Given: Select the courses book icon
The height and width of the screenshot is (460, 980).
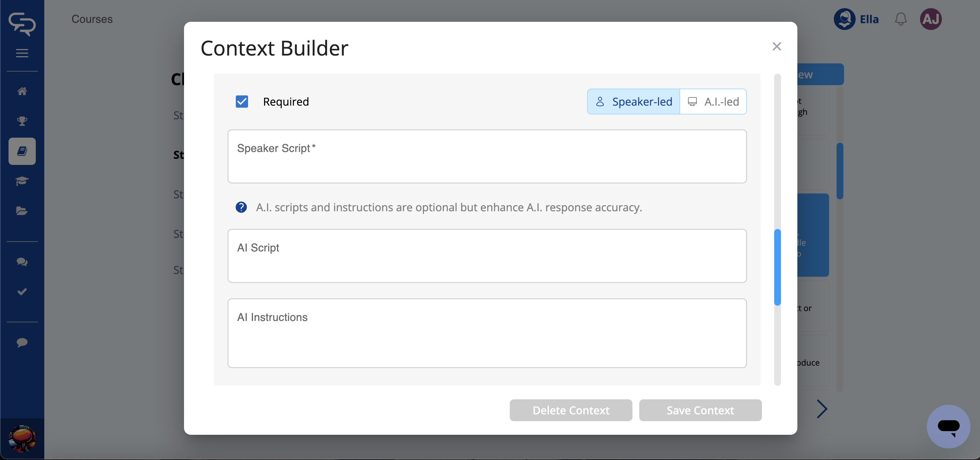Looking at the screenshot, I should (x=22, y=151).
